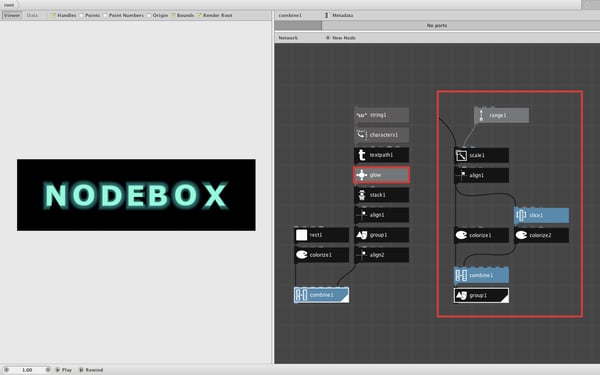Image resolution: width=600 pixels, height=375 pixels.
Task: Toggle the Bounds checkbox
Action: point(173,15)
